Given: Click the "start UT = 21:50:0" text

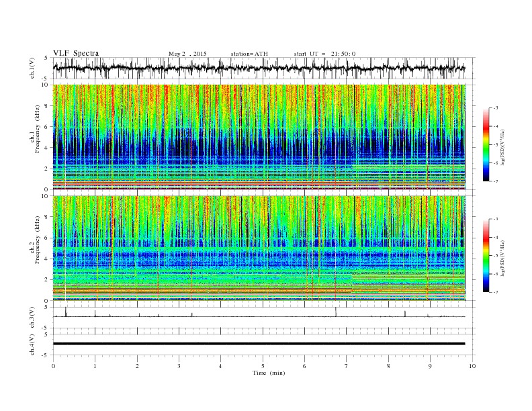Looking at the screenshot, I should tap(324, 54).
